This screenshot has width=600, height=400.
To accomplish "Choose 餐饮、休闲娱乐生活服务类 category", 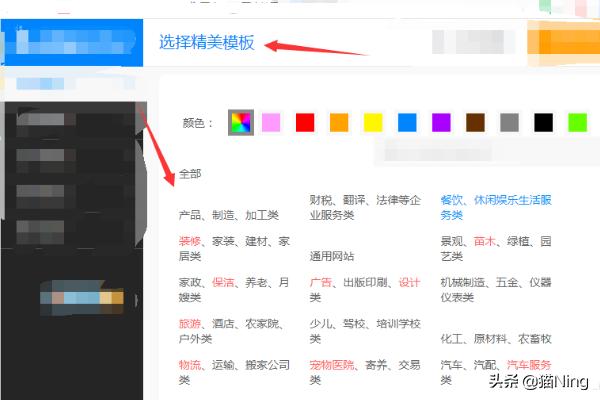I will click(495, 207).
